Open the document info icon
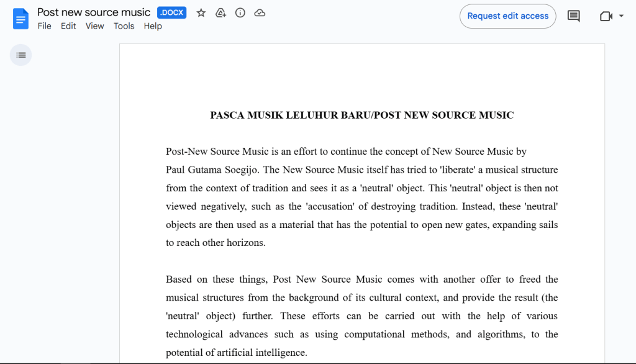The height and width of the screenshot is (364, 636). click(x=240, y=13)
